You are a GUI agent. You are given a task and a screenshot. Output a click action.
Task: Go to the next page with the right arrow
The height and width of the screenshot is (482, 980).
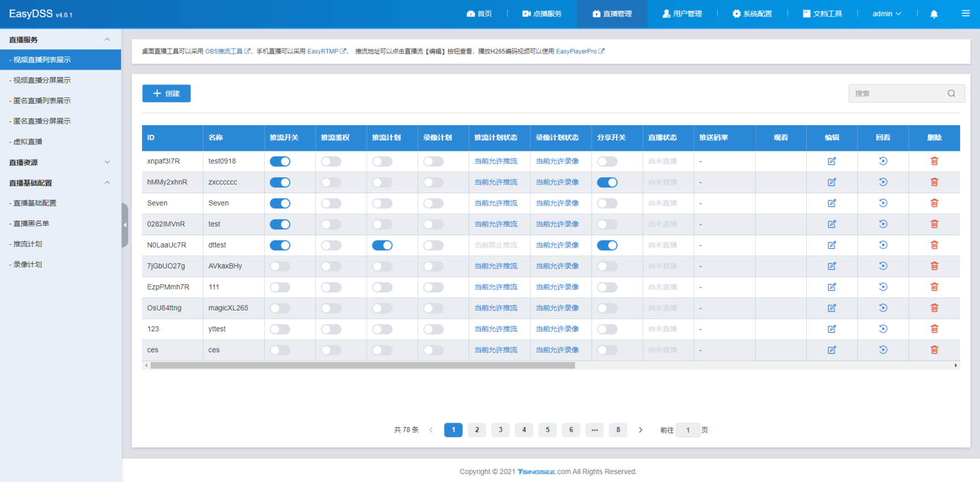pyautogui.click(x=641, y=430)
